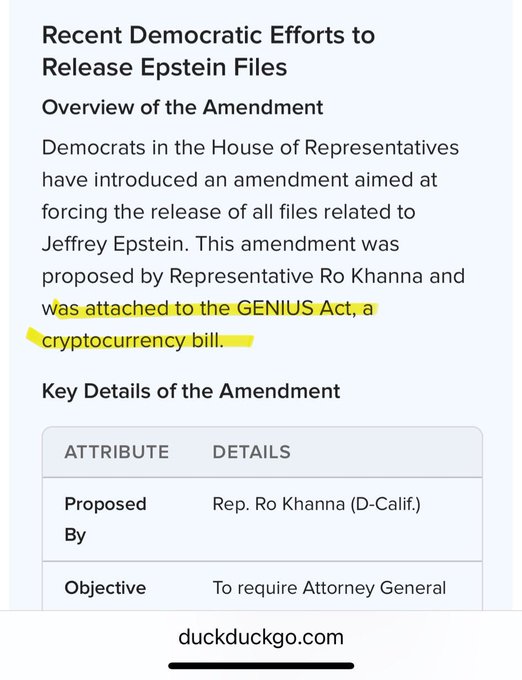Click the To require Attorney General cell
The width and height of the screenshot is (522, 680).
[329, 588]
